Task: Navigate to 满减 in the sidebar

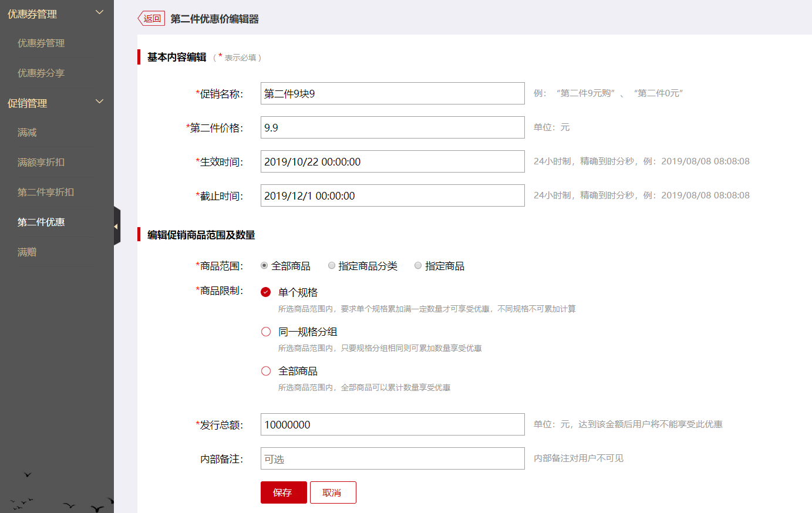Action: pyautogui.click(x=28, y=132)
